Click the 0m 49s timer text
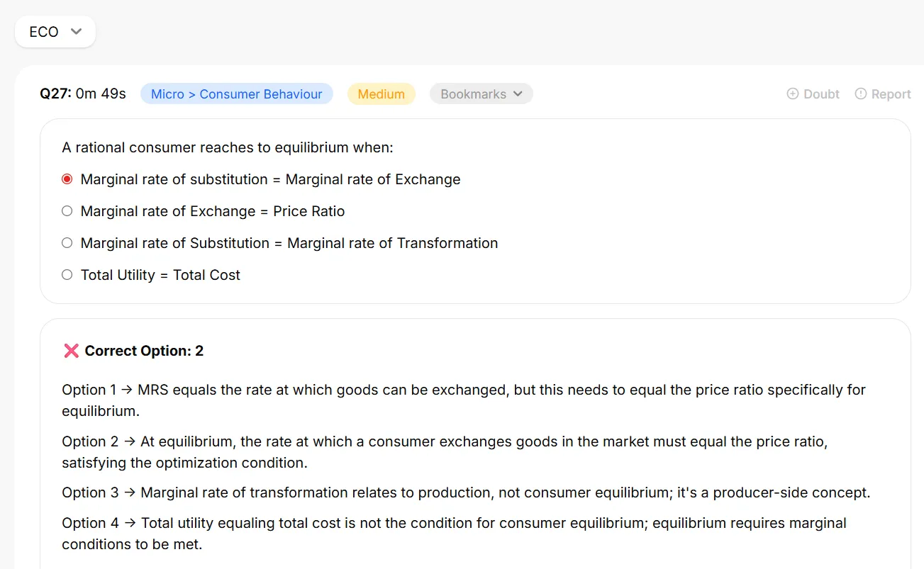Viewport: 924px width, 569px height. (101, 94)
